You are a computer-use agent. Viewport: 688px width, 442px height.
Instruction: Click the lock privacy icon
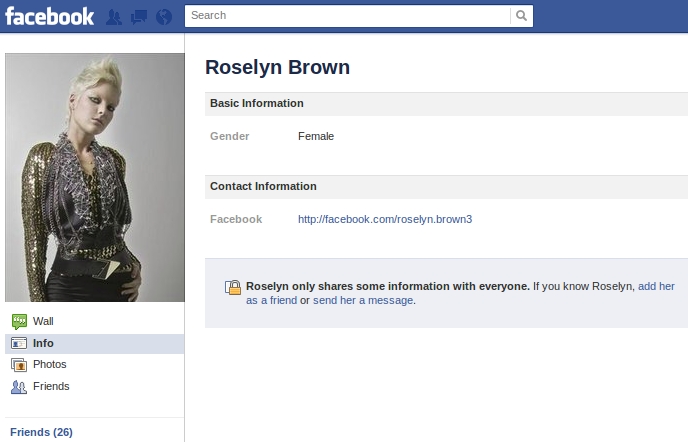coord(233,287)
